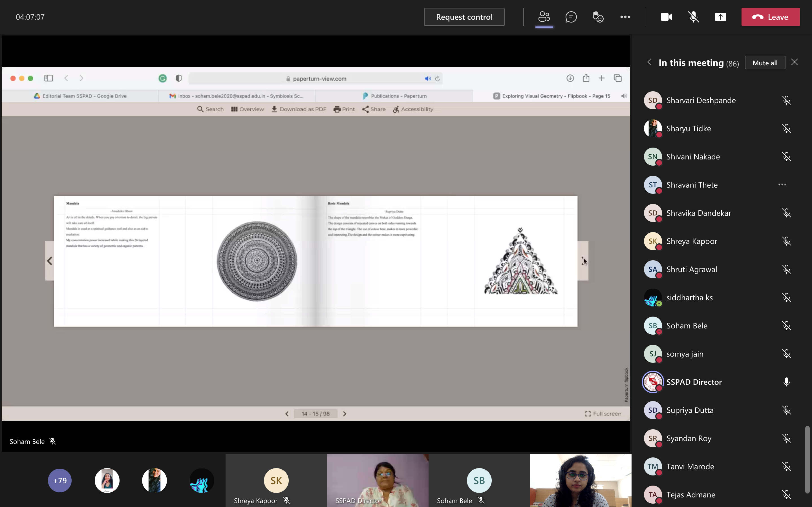Screen dimensions: 812x507
Task: Mute SSPAD Director's active microphone
Action: (786, 382)
